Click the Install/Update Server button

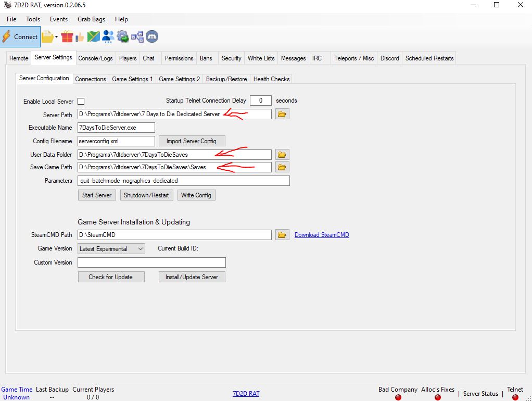pyautogui.click(x=192, y=277)
